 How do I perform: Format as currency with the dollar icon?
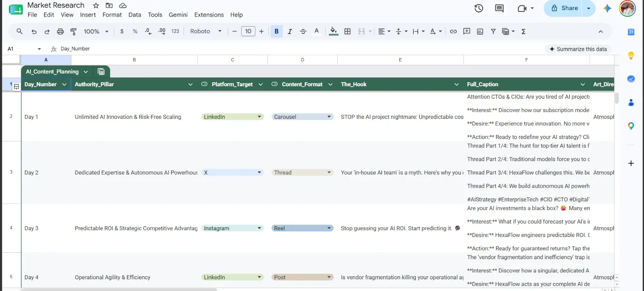pos(122,31)
